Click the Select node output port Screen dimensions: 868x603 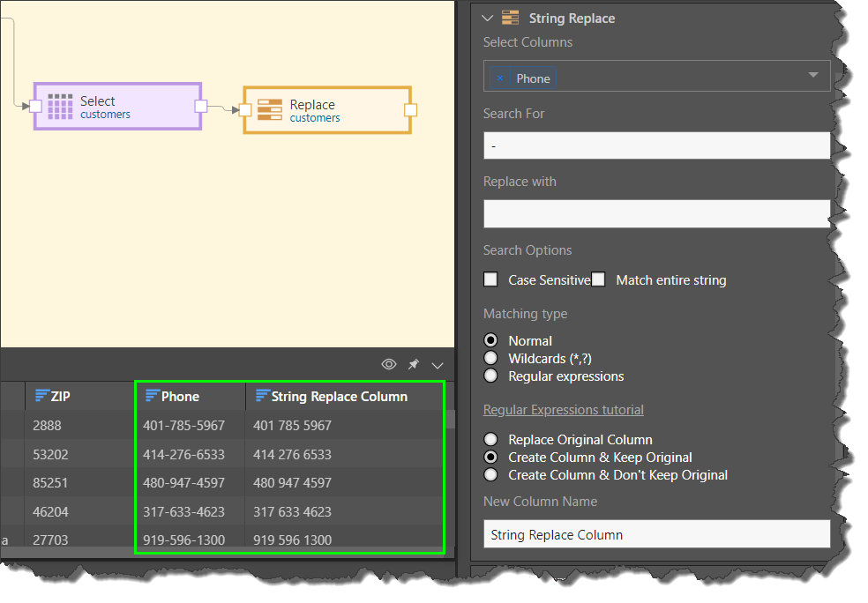200,107
